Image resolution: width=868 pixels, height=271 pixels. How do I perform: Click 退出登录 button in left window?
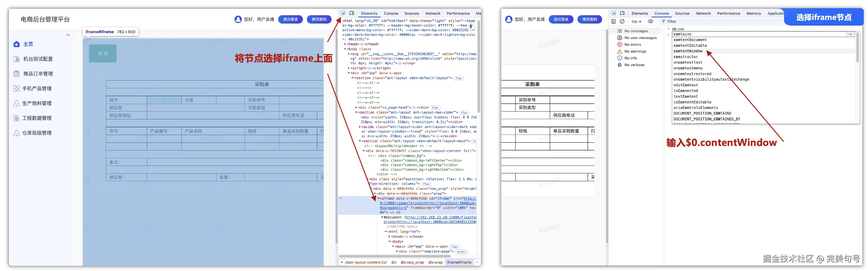[x=290, y=19]
